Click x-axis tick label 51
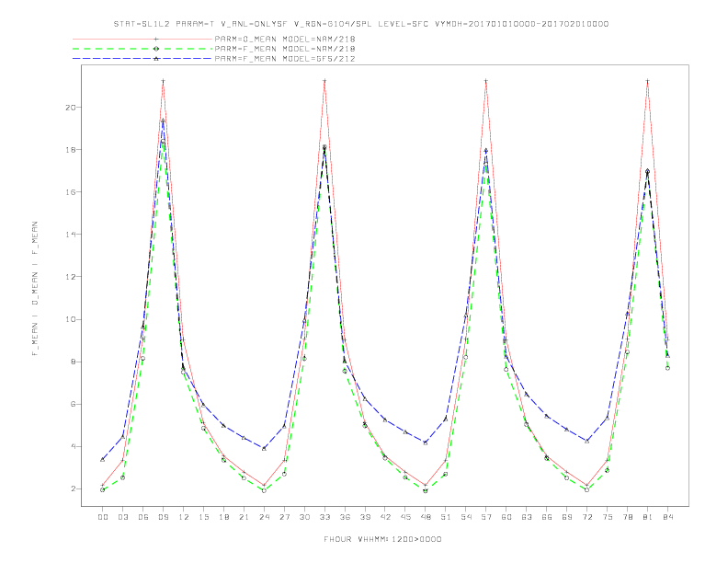 (x=446, y=517)
